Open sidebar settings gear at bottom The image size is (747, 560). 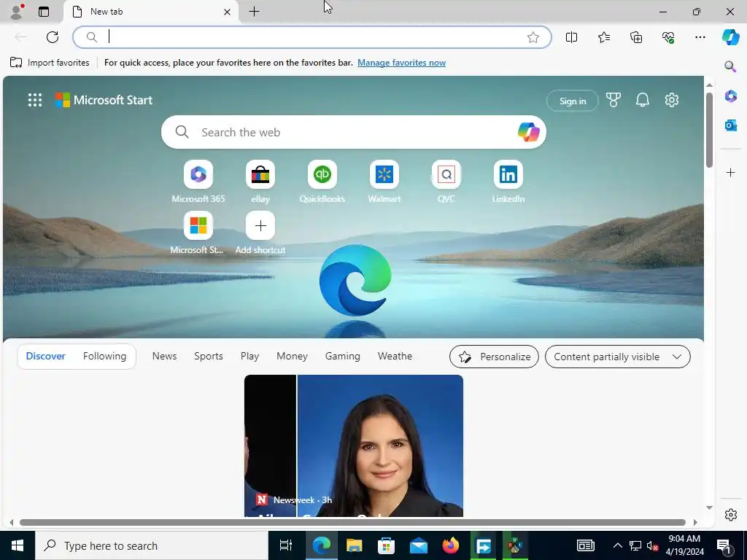[730, 515]
